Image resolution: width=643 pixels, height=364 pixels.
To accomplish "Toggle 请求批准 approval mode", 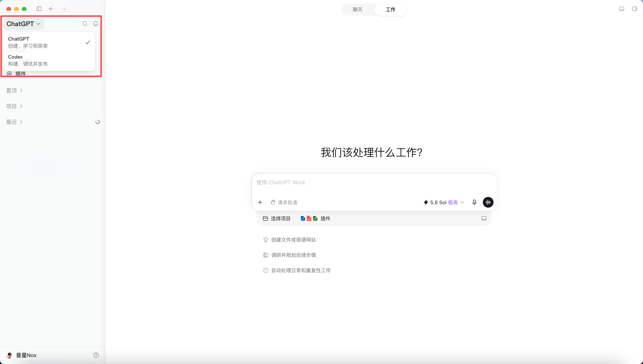I will (x=284, y=202).
